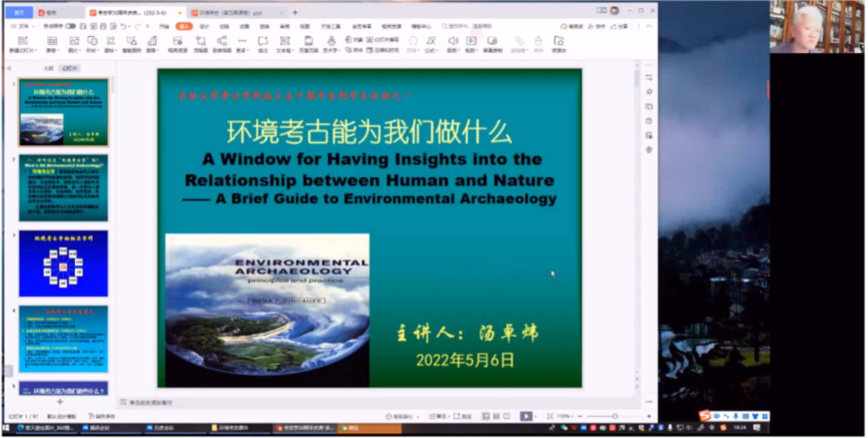The height and width of the screenshot is (438, 868).
Task: Click the Share (分享) button
Action: pyautogui.click(x=620, y=26)
